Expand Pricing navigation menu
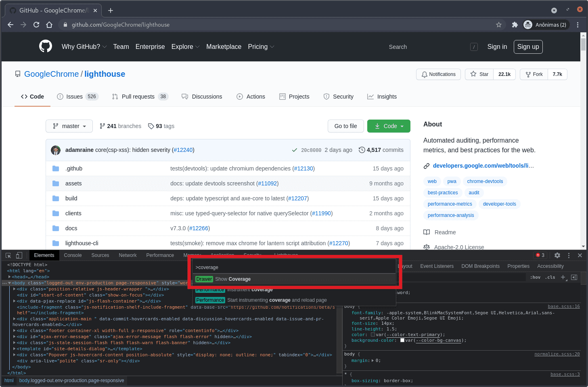 pyautogui.click(x=261, y=46)
